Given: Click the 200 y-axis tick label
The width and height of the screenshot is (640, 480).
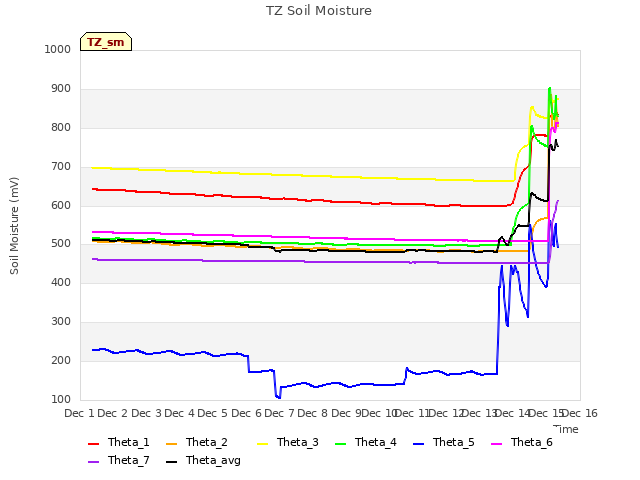Looking at the screenshot, I should point(61,360).
